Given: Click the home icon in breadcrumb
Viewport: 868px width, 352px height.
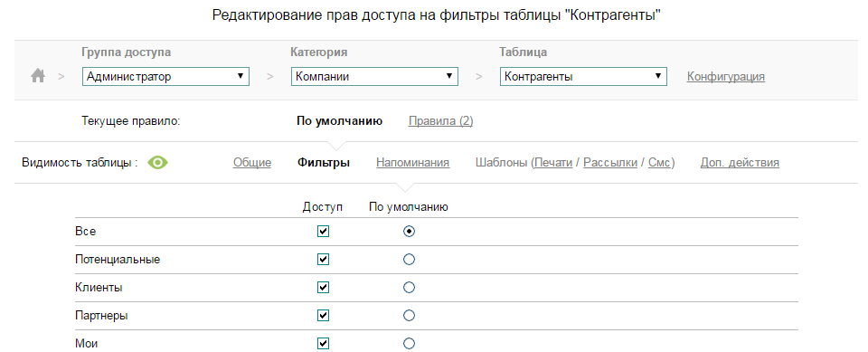Looking at the screenshot, I should click(38, 76).
